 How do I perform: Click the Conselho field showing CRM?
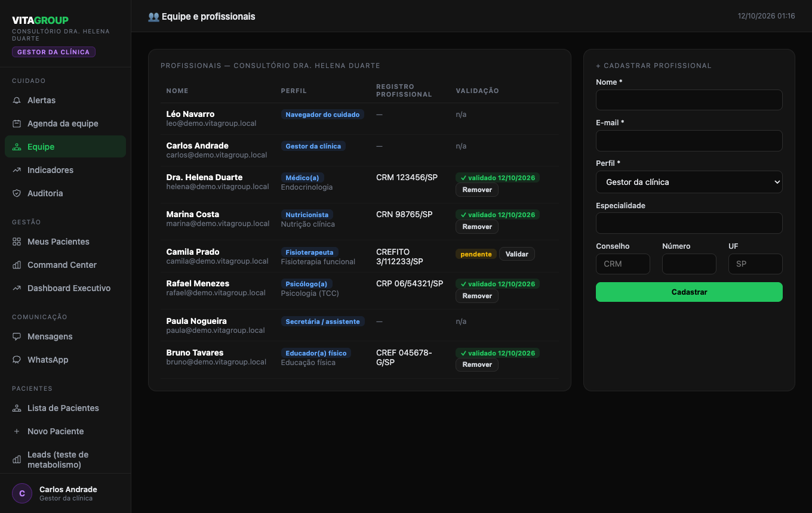click(623, 264)
